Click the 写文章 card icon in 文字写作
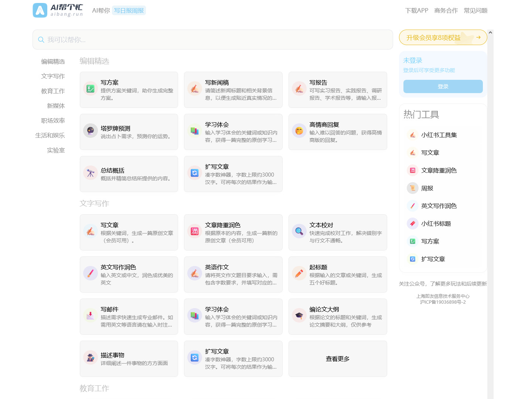532x399 pixels. 91,231
